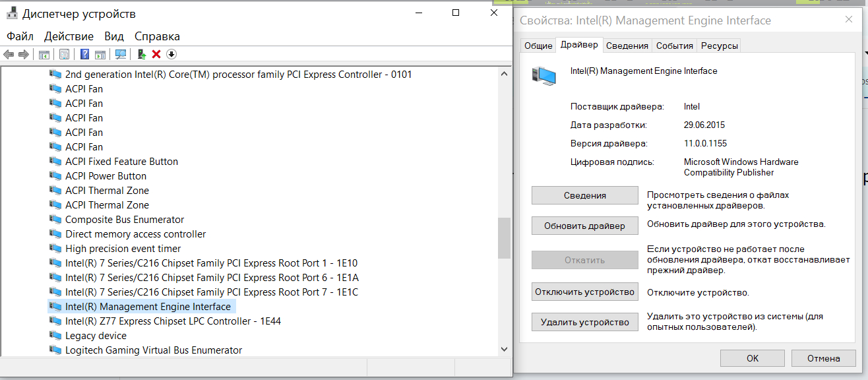This screenshot has width=868, height=380.
Task: Switch to the Сведения tab
Action: point(627,46)
